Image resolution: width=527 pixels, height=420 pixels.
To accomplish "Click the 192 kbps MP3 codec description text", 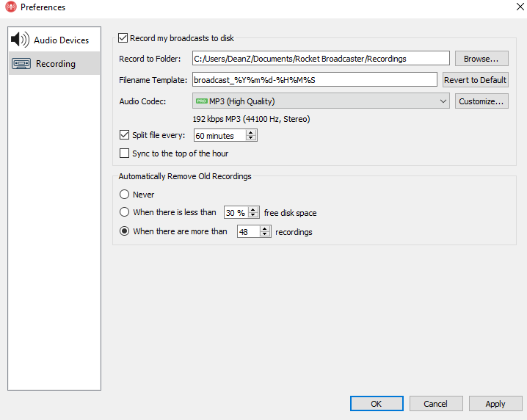I will coord(251,119).
